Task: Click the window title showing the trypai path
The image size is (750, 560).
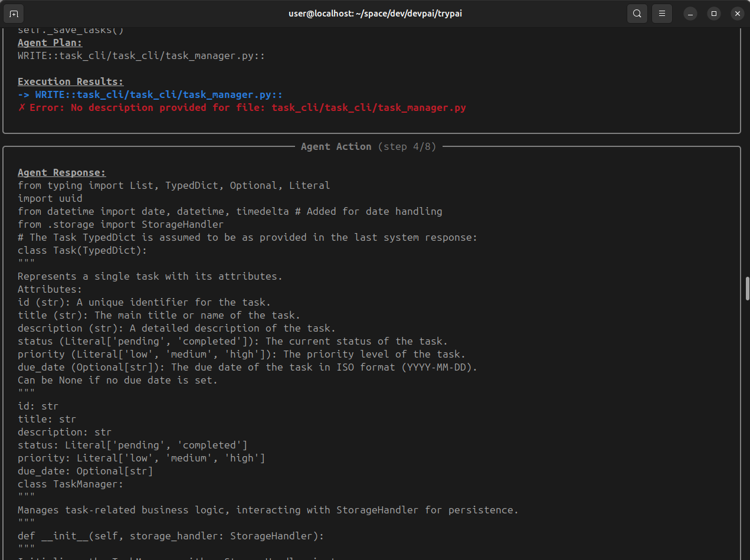Action: (x=375, y=14)
